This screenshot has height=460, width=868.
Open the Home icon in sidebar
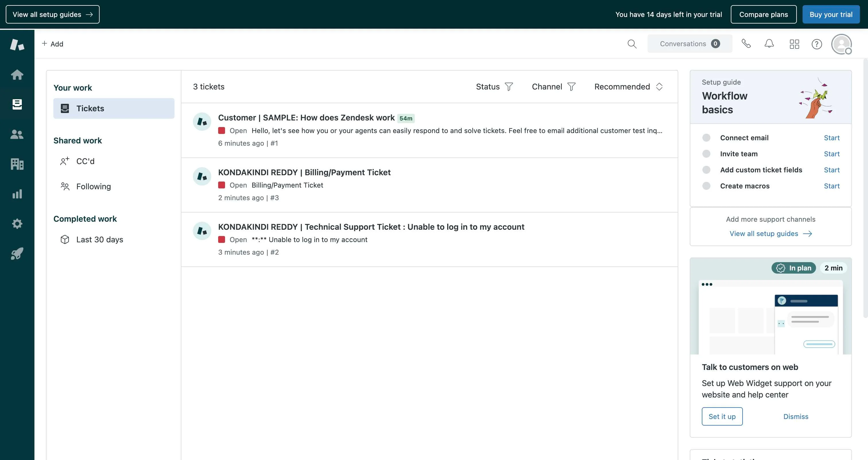[17, 75]
